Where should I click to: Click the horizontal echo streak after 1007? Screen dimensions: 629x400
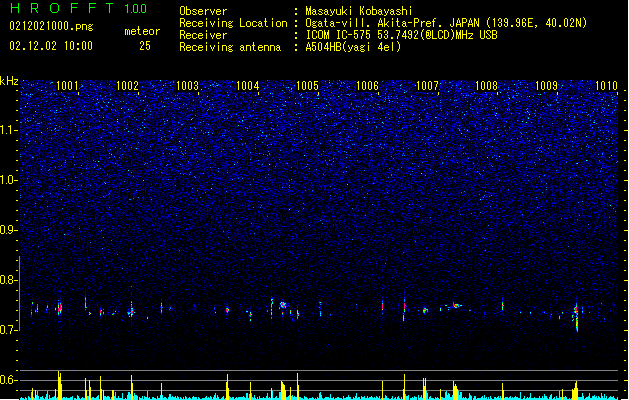(x=455, y=306)
